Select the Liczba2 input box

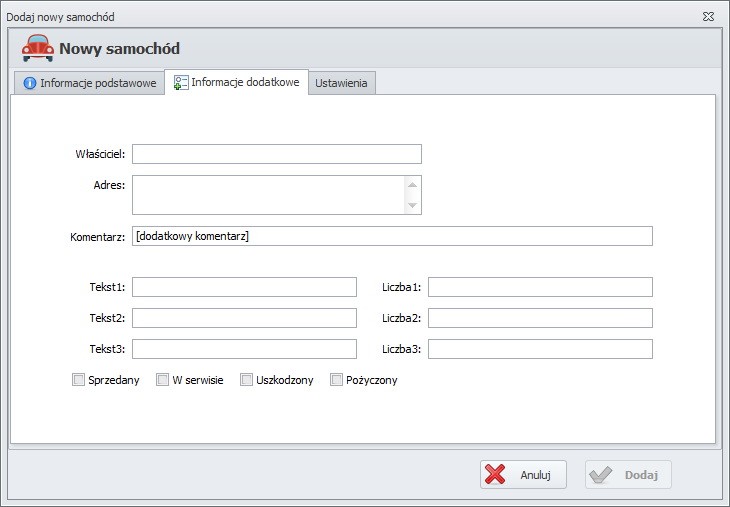point(540,318)
